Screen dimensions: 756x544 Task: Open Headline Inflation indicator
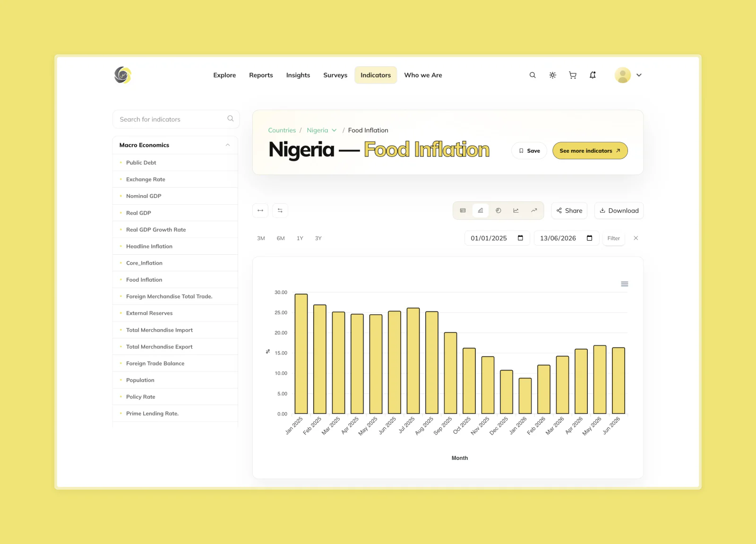click(x=149, y=246)
